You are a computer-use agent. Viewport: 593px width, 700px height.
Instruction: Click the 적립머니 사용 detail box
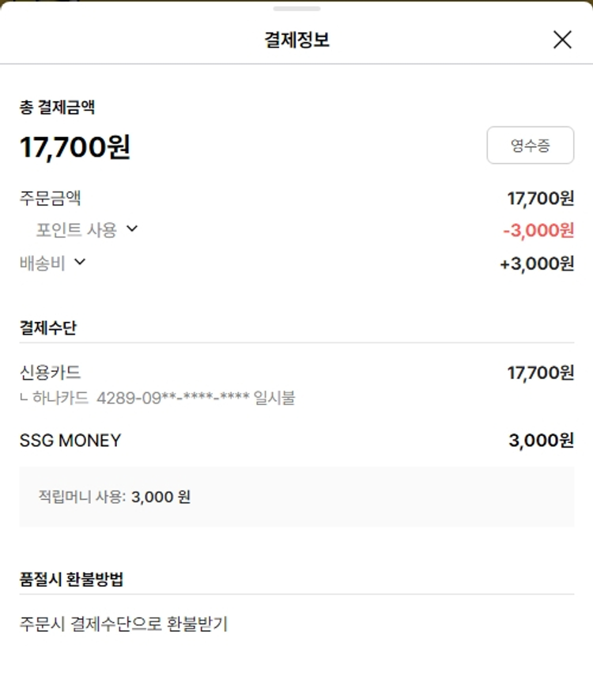296,497
